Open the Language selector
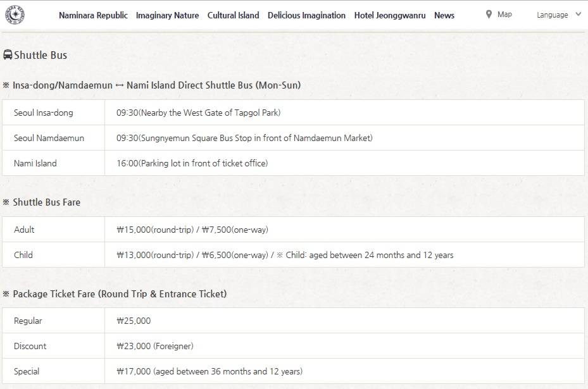This screenshot has height=389, width=588. (x=559, y=15)
